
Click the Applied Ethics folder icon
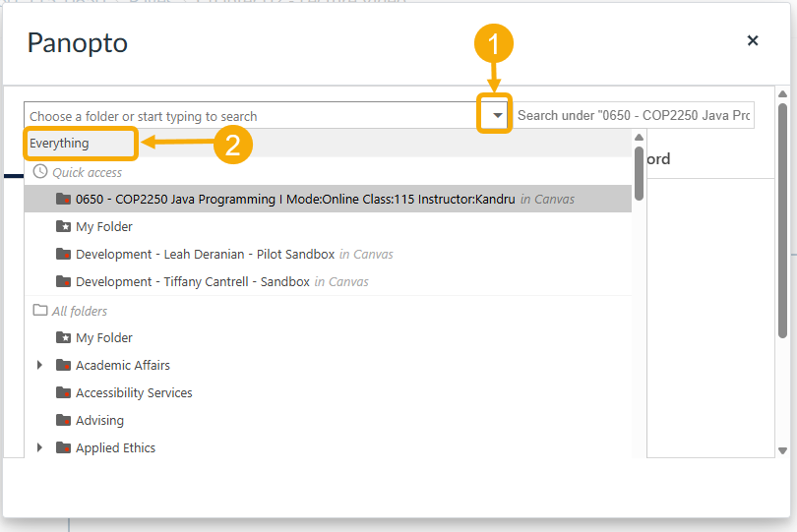pos(64,447)
